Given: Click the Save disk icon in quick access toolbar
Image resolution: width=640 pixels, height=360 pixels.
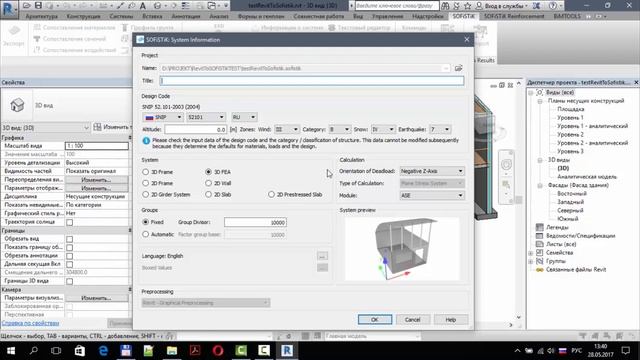Looking at the screenshot, I should [38, 6].
